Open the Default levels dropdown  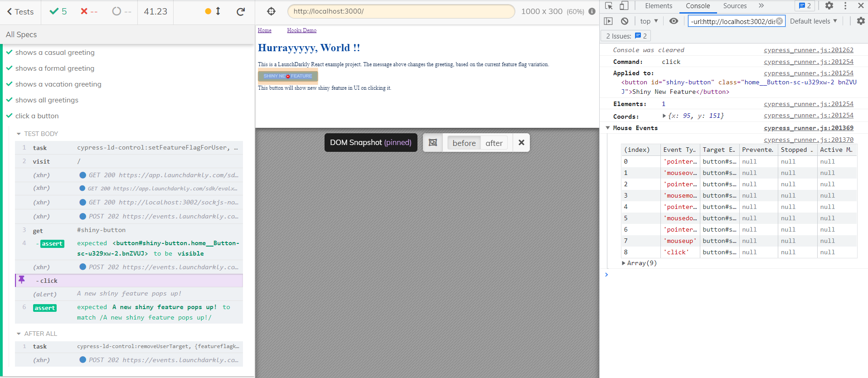click(814, 21)
